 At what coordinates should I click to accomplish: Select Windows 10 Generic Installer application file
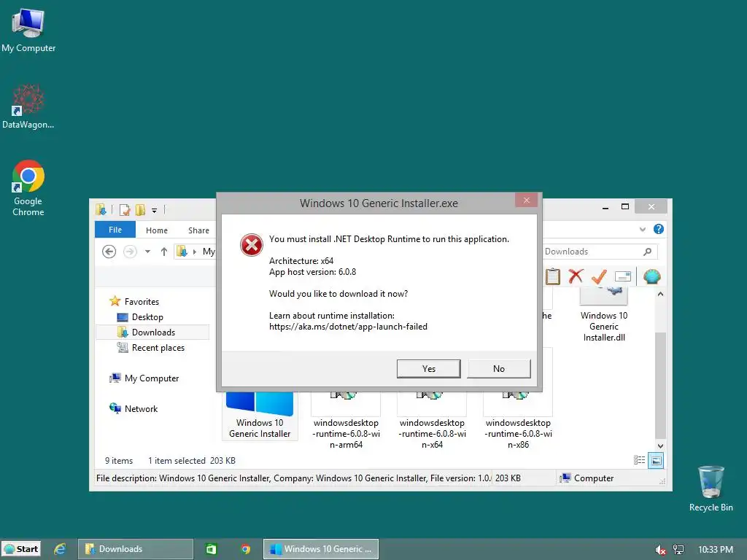[260, 416]
